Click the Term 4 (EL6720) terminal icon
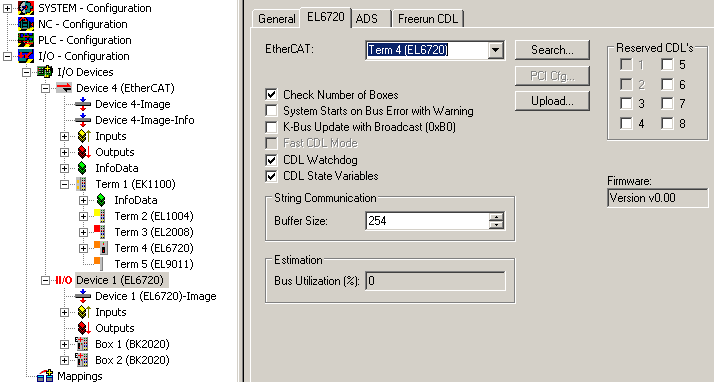The width and height of the screenshot is (714, 382). (x=101, y=248)
